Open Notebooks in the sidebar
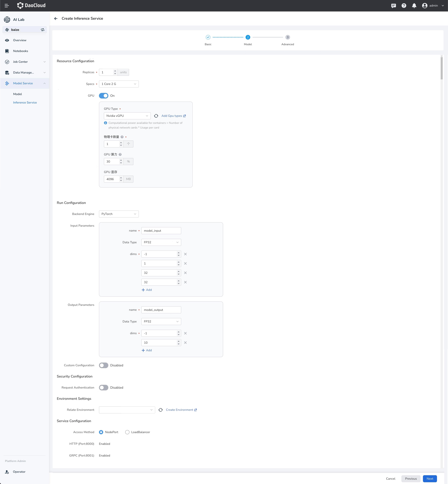This screenshot has width=448, height=484. (21, 51)
